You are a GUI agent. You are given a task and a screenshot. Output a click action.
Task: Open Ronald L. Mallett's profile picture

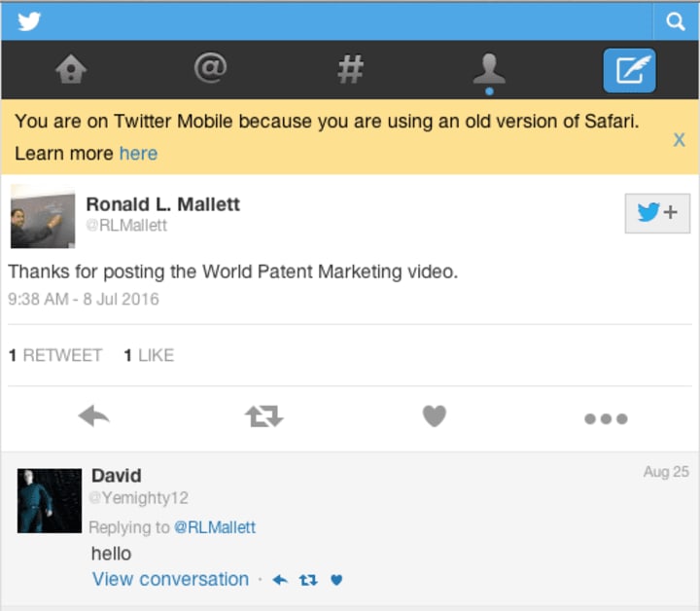(43, 216)
